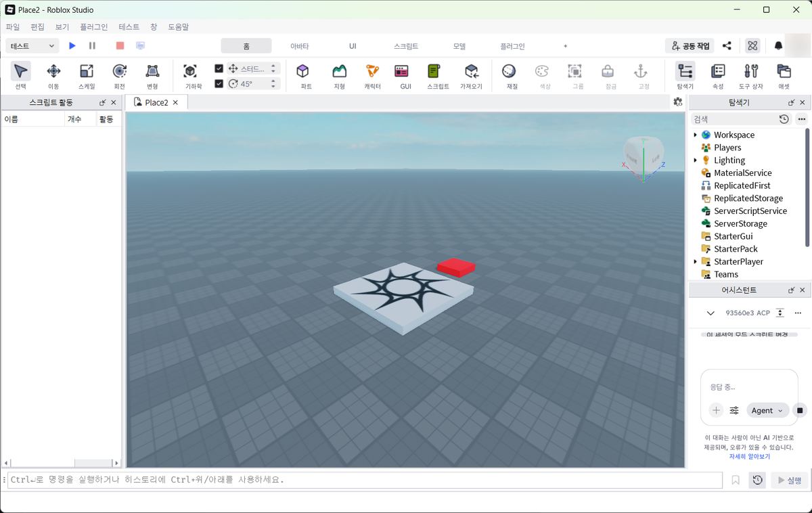The width and height of the screenshot is (812, 513).
Task: Click the 공동 작업 (Collaborate) button
Action: [690, 46]
